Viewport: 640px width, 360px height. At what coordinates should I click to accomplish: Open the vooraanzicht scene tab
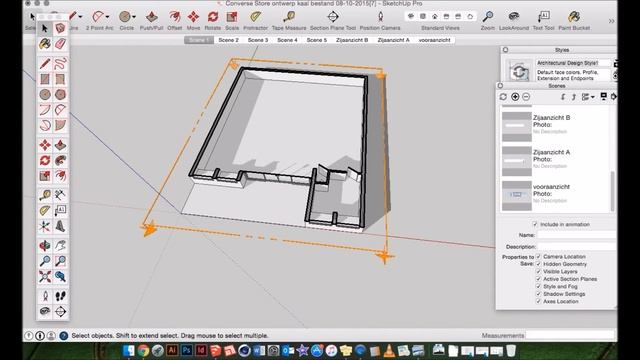pos(434,40)
